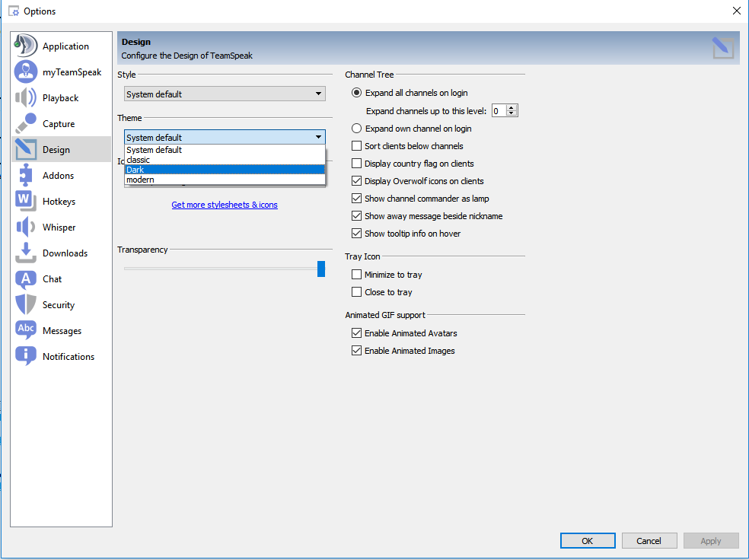Open Security shield icon
This screenshot has height=560, width=749.
(25, 304)
